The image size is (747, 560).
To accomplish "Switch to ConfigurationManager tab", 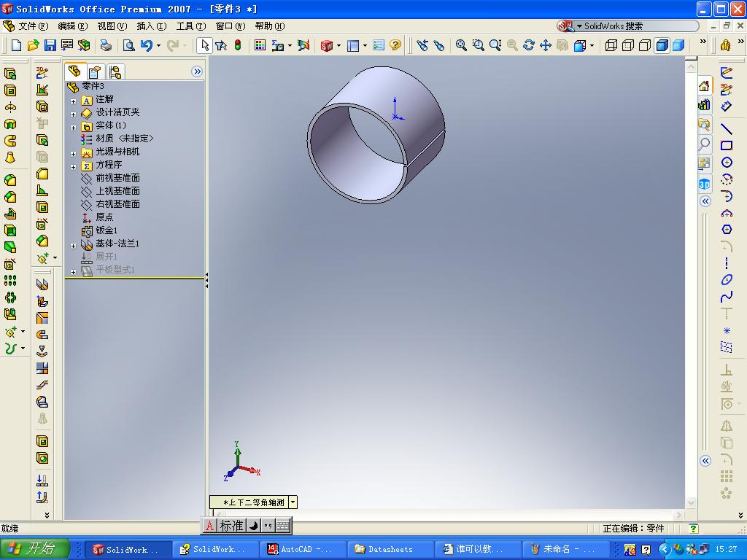I will pyautogui.click(x=115, y=72).
